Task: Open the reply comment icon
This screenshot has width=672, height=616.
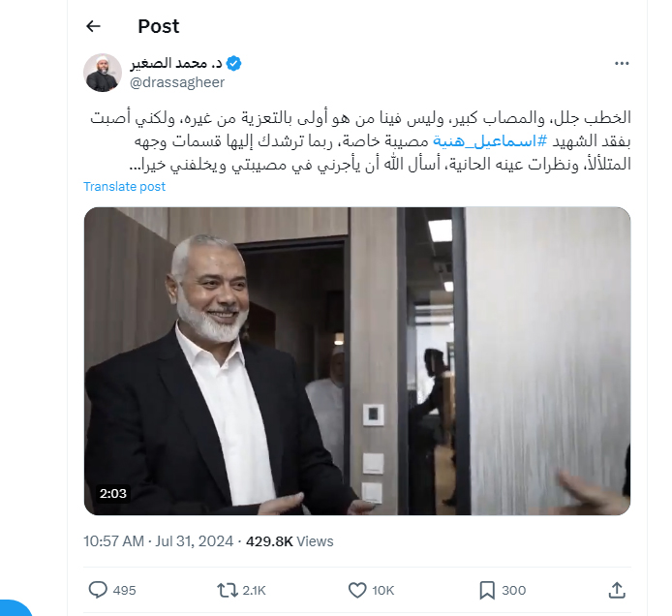Action: [98, 590]
